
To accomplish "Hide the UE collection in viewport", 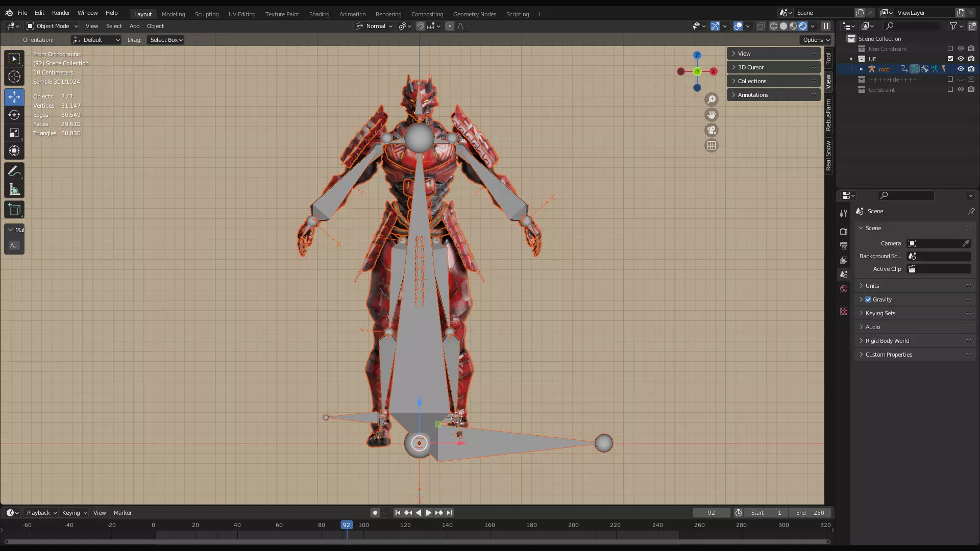I will [x=961, y=59].
